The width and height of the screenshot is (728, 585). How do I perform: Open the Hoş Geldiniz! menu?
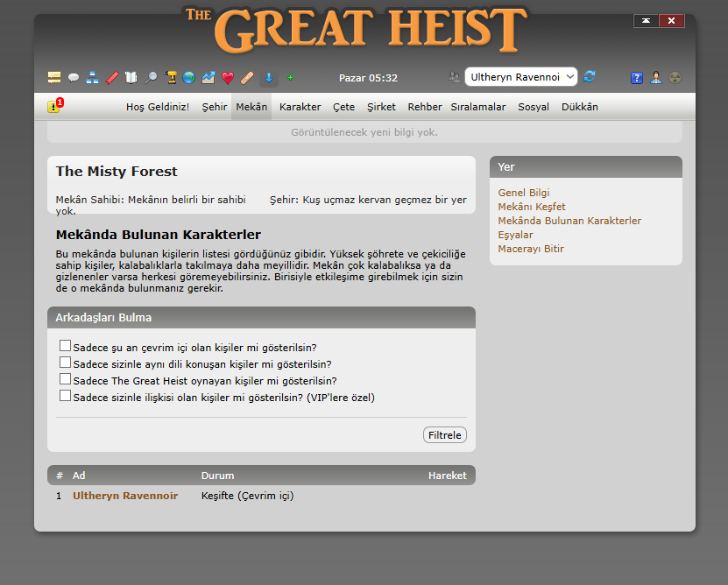(x=158, y=107)
